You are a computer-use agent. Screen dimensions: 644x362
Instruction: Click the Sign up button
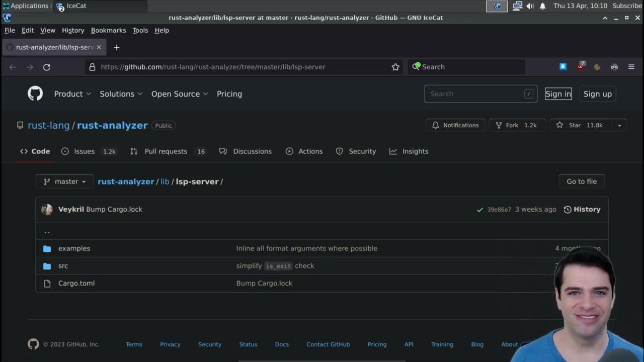[x=597, y=94]
